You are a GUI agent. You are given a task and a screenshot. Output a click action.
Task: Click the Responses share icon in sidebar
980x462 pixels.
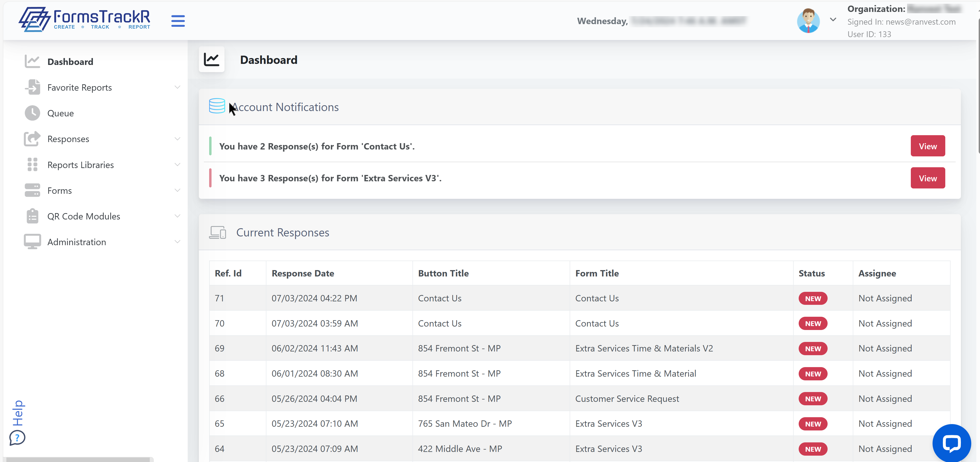pos(32,139)
